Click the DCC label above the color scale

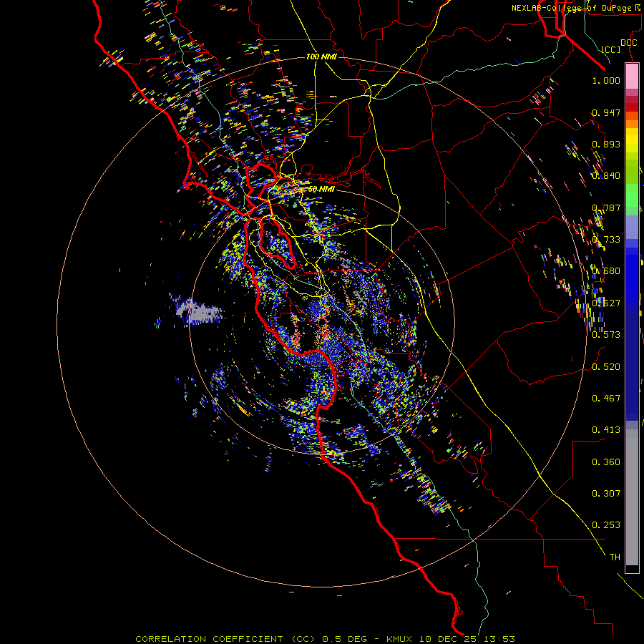point(628,43)
